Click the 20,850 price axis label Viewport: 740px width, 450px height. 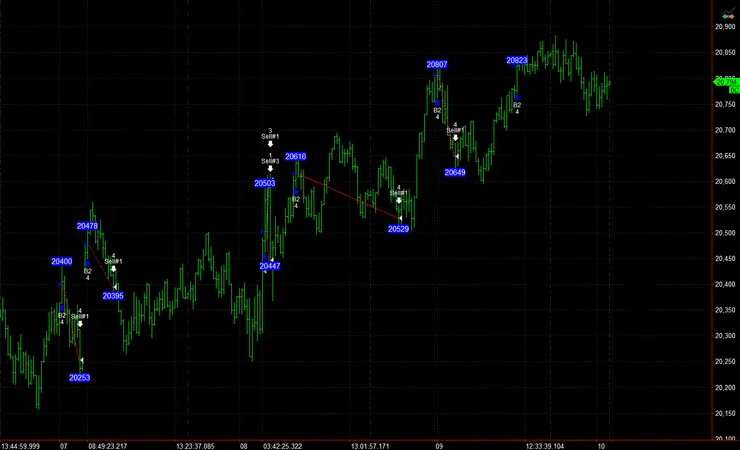(x=725, y=53)
